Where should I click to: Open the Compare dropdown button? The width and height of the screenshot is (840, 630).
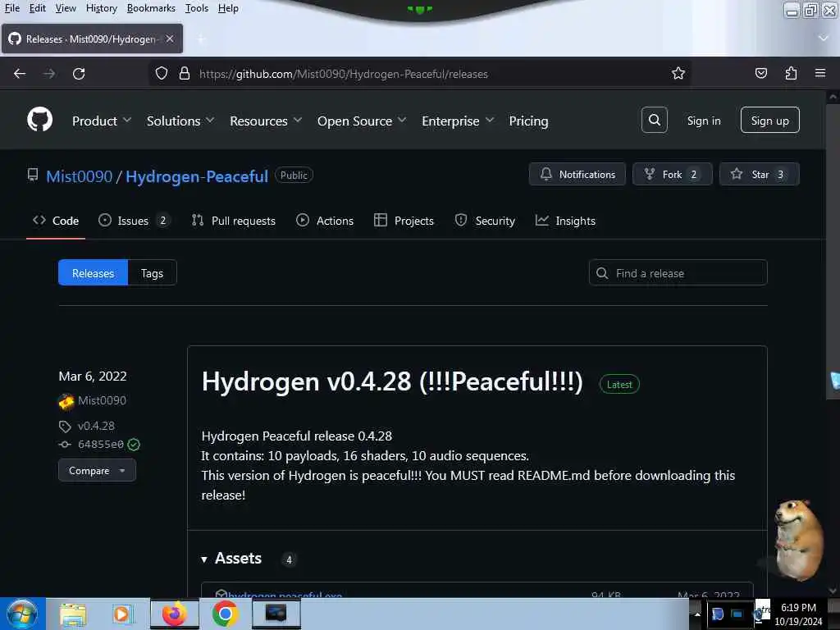(x=97, y=470)
